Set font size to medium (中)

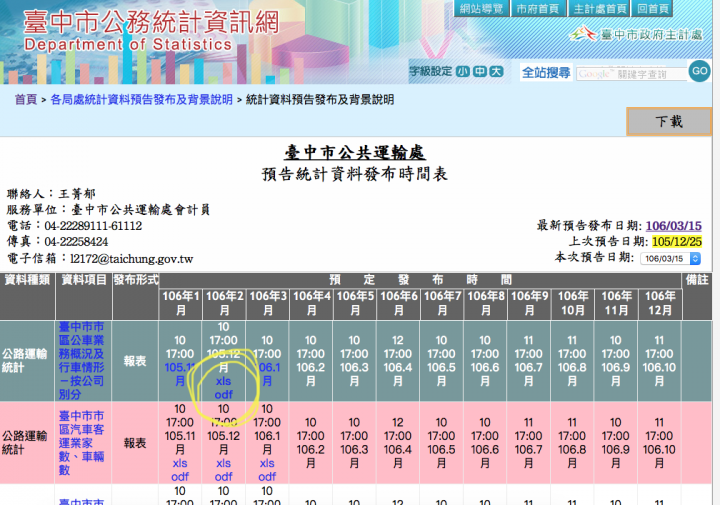[x=479, y=72]
